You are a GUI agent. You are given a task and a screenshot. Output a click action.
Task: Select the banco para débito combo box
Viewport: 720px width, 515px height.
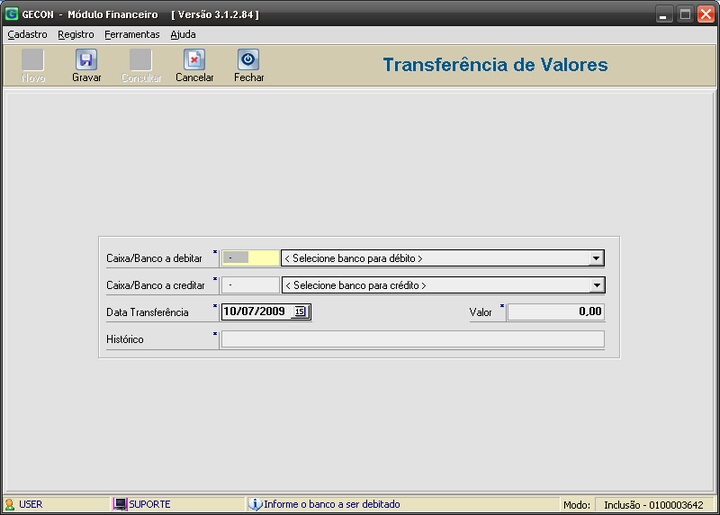point(443,258)
